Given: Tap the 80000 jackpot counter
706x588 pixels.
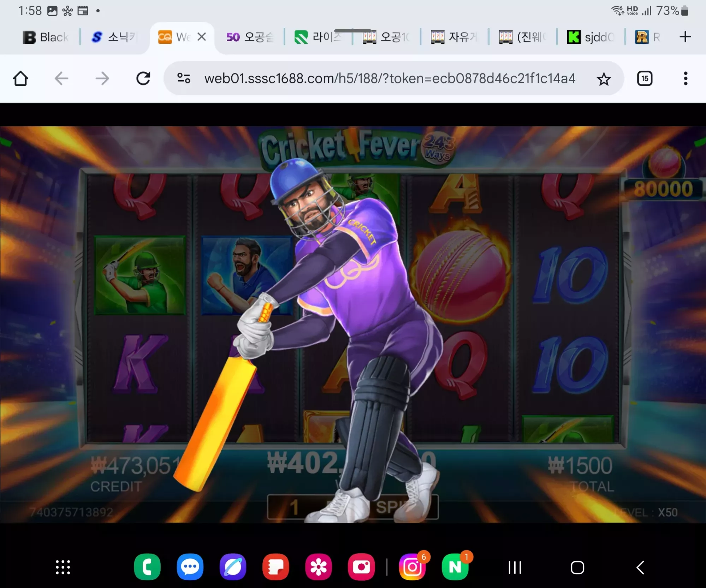Looking at the screenshot, I should [x=663, y=189].
